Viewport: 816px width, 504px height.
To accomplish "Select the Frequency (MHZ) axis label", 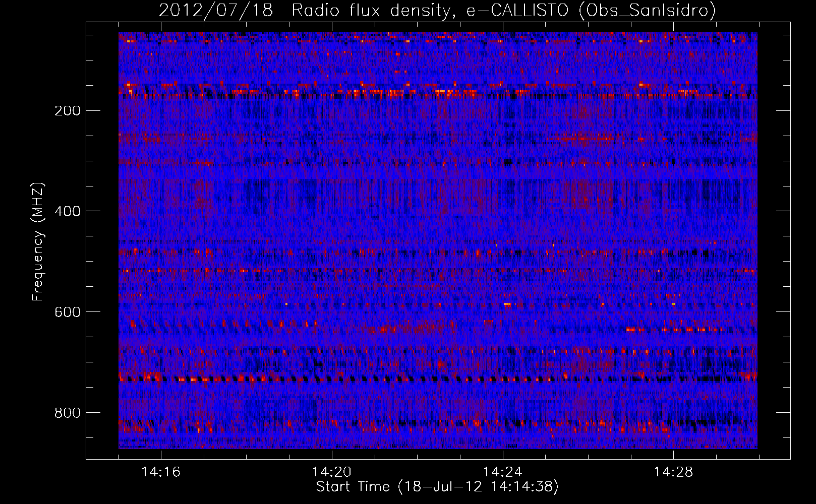I will (x=38, y=241).
